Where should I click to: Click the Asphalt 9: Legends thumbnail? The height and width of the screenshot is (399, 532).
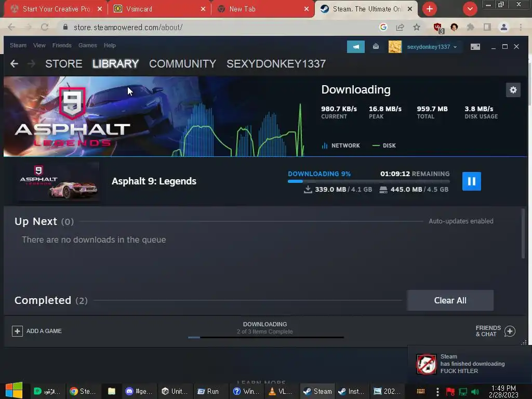click(57, 181)
